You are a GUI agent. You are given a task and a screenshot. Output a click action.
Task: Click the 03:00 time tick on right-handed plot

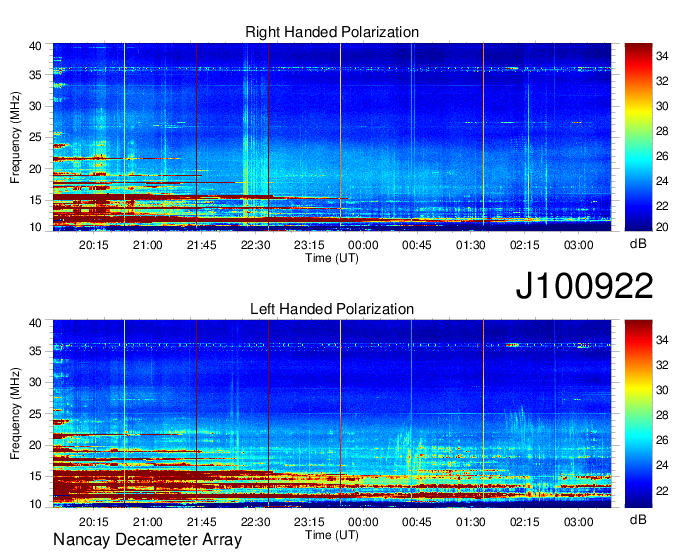pyautogui.click(x=579, y=245)
